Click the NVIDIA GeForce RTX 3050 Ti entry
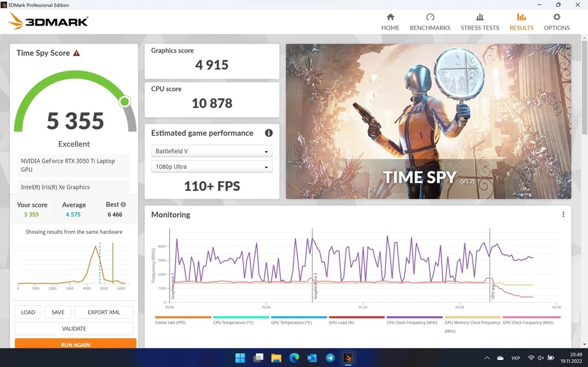This screenshot has height=367, width=588. point(74,165)
